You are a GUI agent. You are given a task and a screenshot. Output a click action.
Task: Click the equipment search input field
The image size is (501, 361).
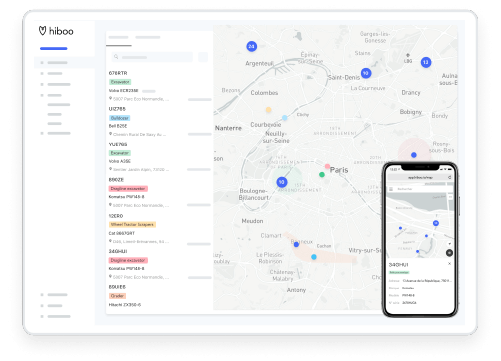click(x=152, y=57)
